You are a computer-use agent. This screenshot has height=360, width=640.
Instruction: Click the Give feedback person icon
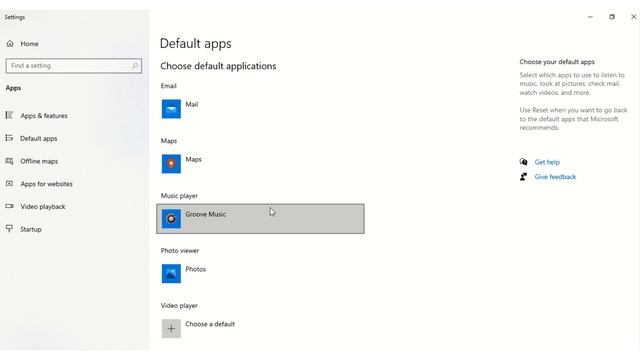[x=523, y=177]
